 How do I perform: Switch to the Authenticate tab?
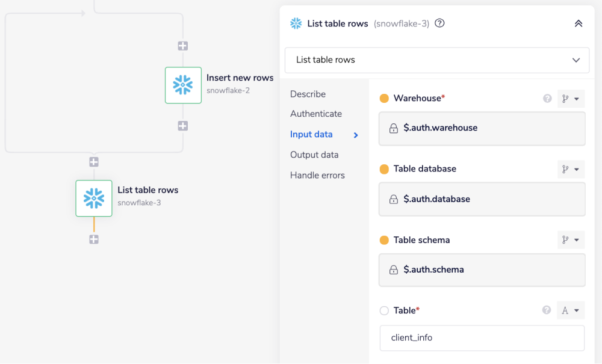(x=316, y=114)
